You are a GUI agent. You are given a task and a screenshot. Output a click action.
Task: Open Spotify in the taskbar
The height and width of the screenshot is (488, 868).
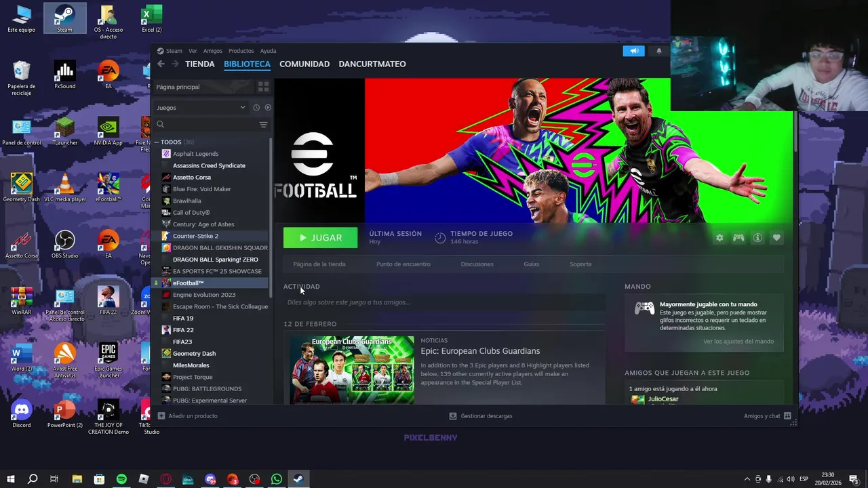(121, 479)
